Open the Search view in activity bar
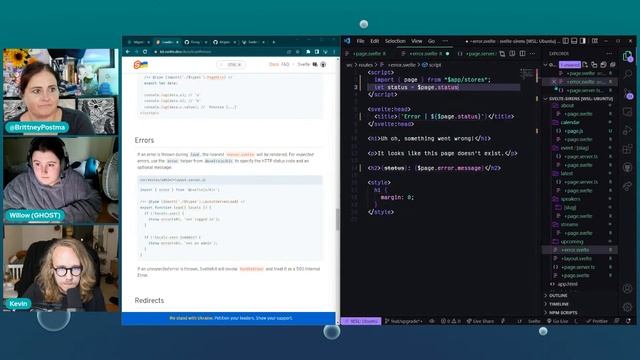The width and height of the screenshot is (640, 360). click(627, 74)
